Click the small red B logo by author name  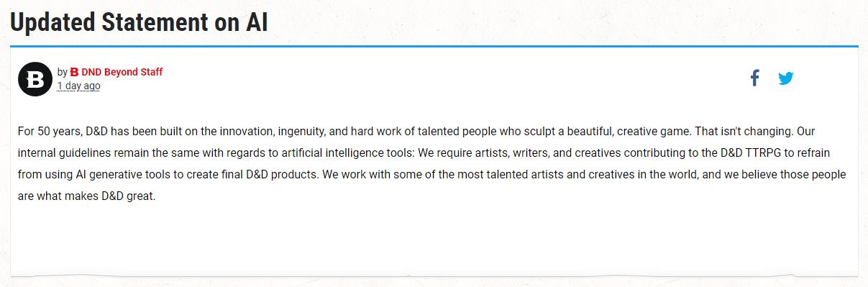(74, 72)
